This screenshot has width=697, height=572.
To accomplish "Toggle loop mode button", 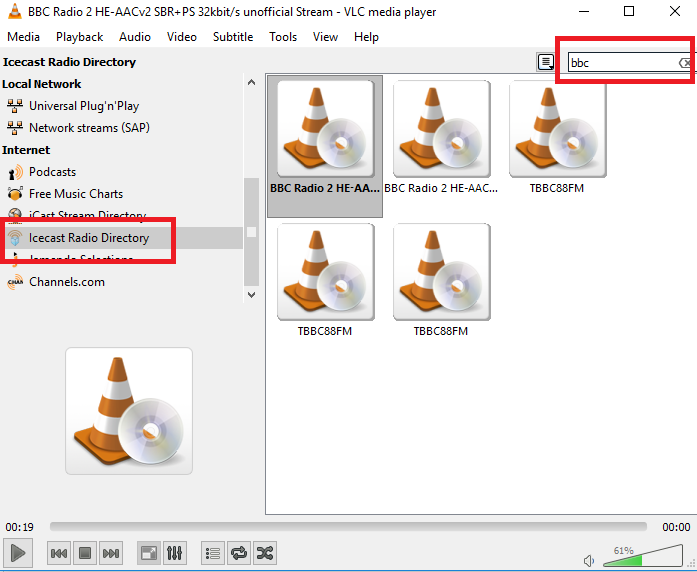I will [x=239, y=553].
